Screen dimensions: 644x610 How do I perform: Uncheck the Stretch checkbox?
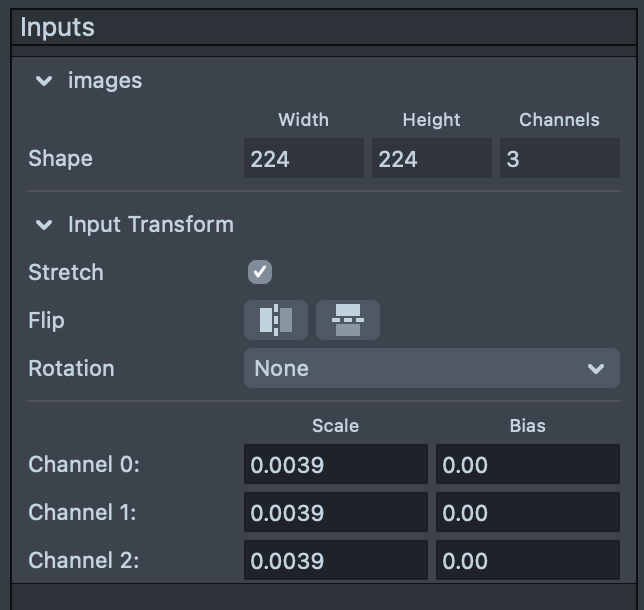pos(260,272)
